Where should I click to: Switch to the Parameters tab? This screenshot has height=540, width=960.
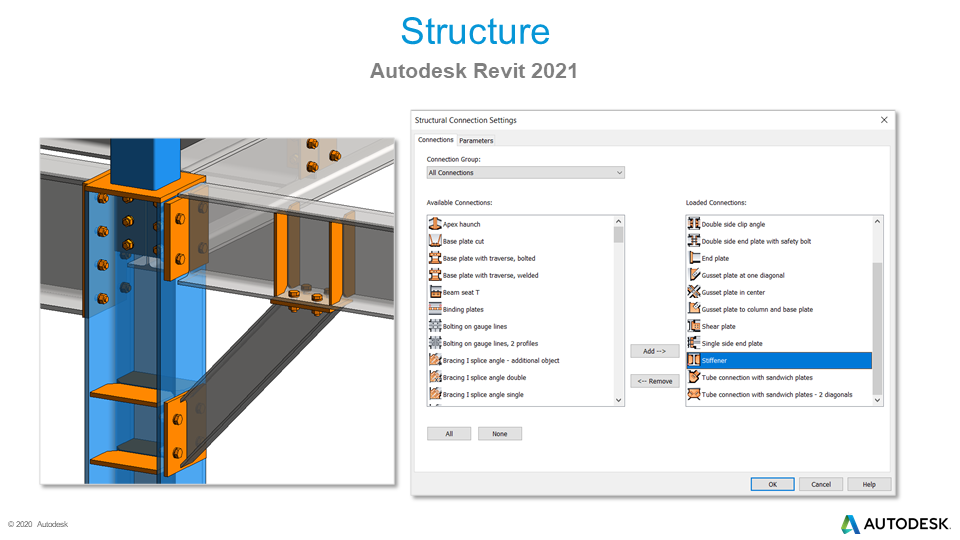click(476, 141)
